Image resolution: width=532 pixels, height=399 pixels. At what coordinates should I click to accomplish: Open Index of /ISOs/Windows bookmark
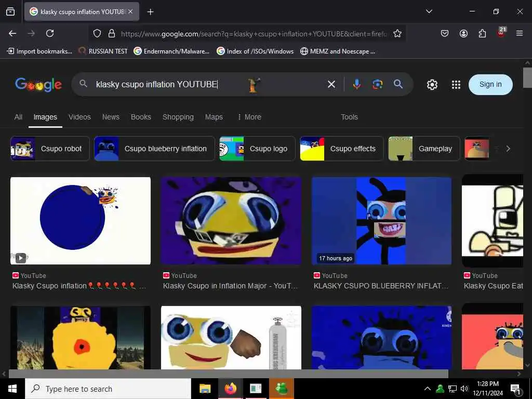[255, 51]
